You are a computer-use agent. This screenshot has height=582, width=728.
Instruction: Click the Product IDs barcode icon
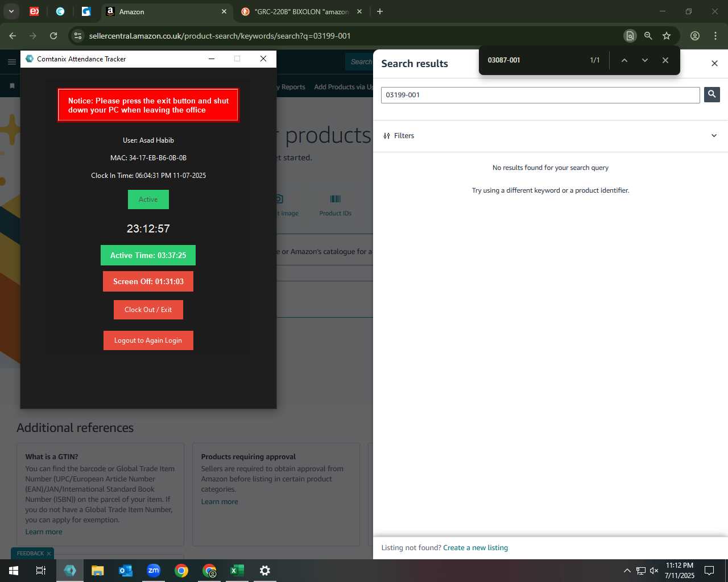(x=336, y=199)
